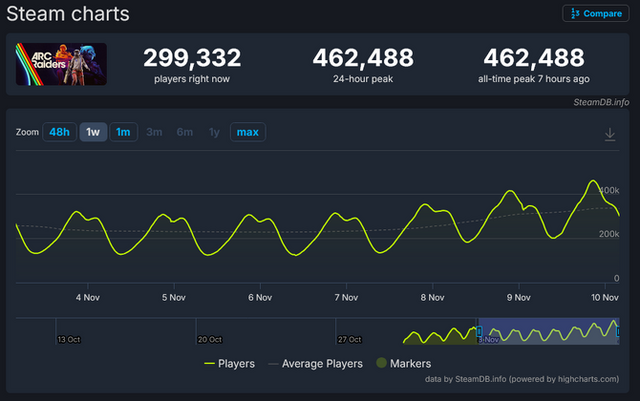Image resolution: width=640 pixels, height=401 pixels.
Task: Select the 1y zoom option
Action: click(213, 132)
